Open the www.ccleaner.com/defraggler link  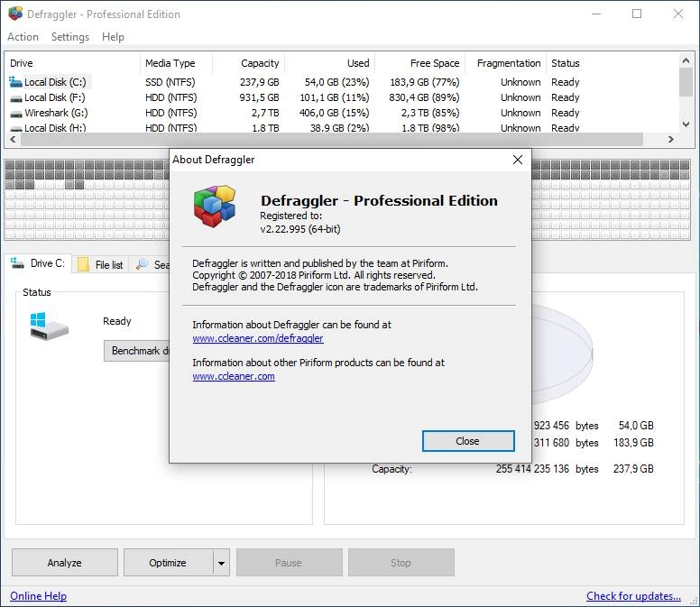258,338
